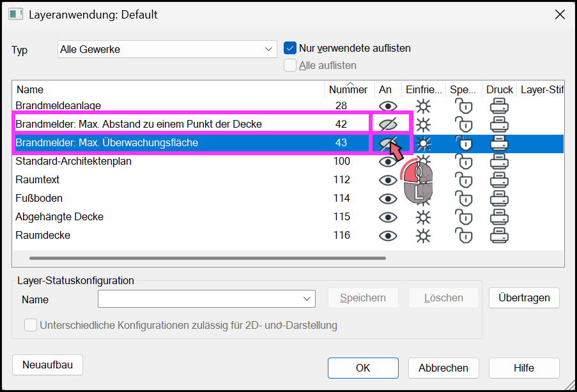Open the Typ Alle Gewerke dropdown
This screenshot has width=577, height=392.
tap(167, 49)
